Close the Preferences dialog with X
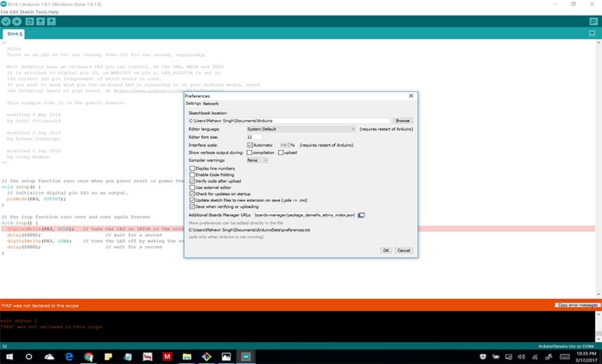602x364 pixels. [x=411, y=96]
